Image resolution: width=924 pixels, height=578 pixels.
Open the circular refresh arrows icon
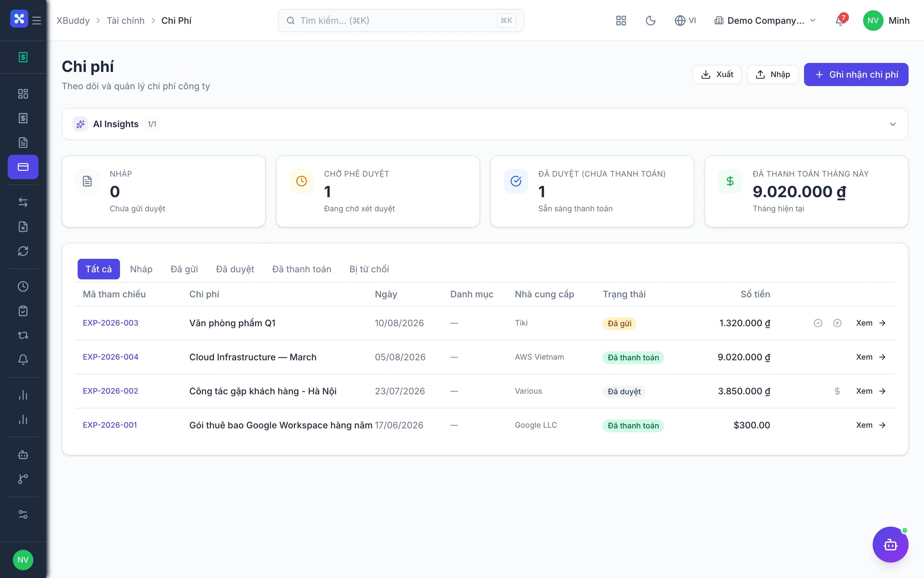23,251
